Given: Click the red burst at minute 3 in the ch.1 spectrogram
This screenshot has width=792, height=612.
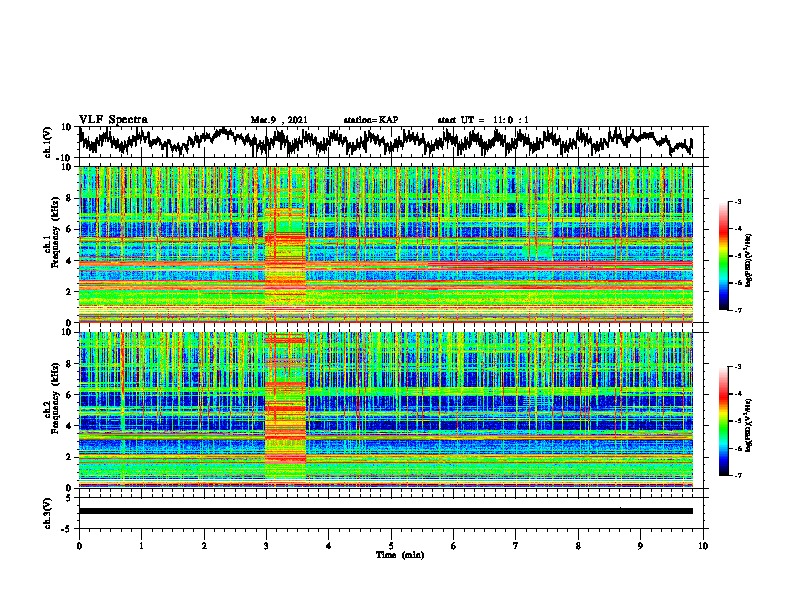Looking at the screenshot, I should pyautogui.click(x=285, y=244).
